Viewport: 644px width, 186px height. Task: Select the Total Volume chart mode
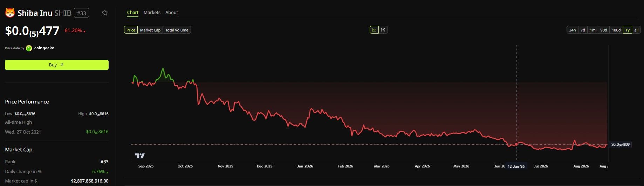tap(177, 30)
